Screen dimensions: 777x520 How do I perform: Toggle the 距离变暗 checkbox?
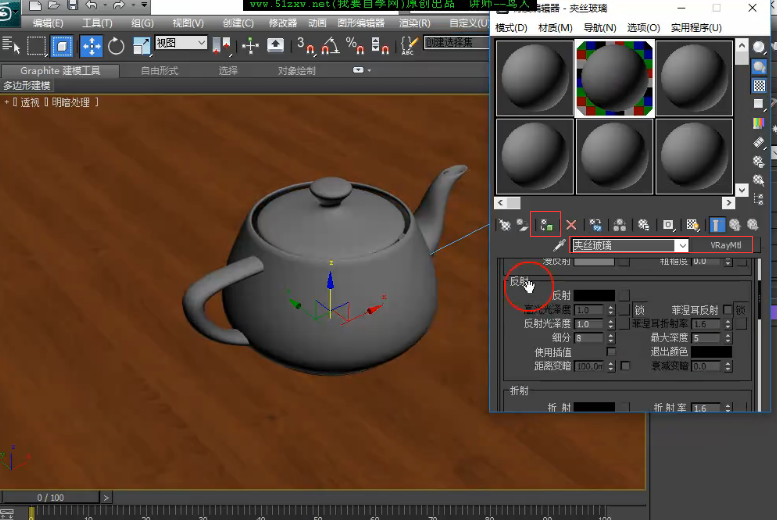[625, 366]
